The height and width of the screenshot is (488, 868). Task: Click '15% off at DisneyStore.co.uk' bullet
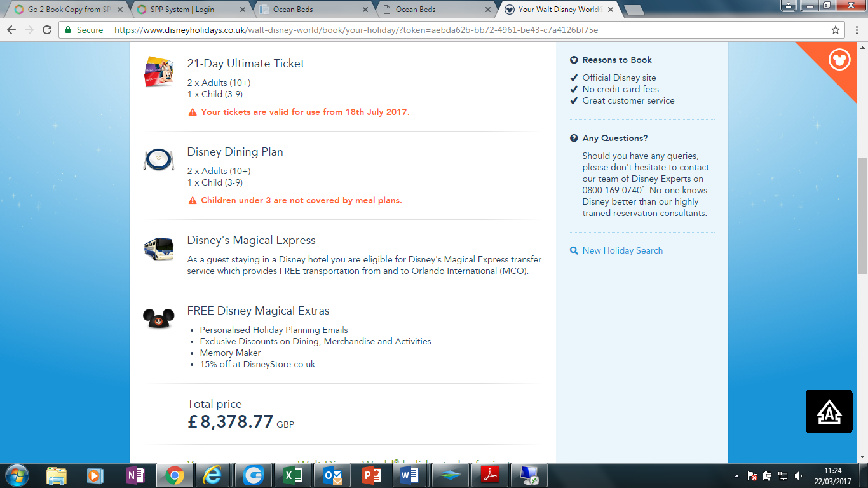[257, 364]
